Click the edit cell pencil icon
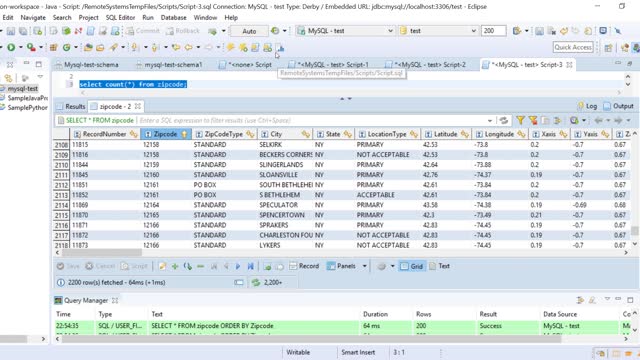The height and width of the screenshot is (360, 640). (x=162, y=267)
